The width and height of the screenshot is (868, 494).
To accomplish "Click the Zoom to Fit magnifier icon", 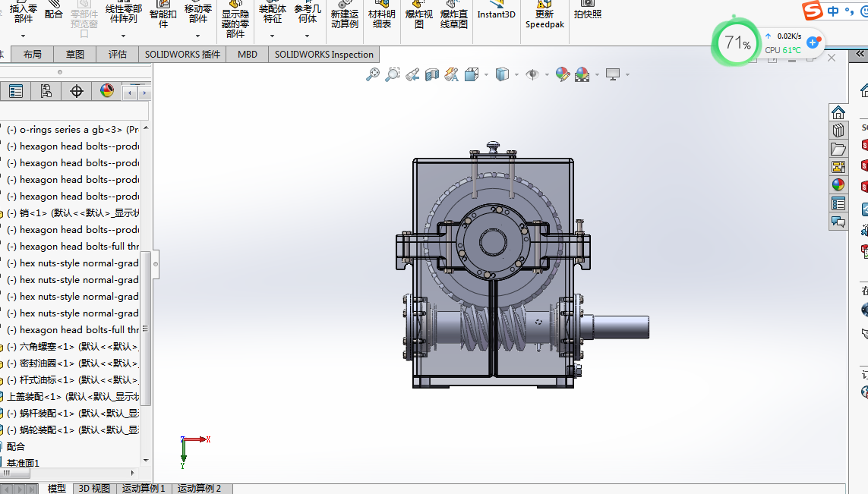I will [x=372, y=74].
